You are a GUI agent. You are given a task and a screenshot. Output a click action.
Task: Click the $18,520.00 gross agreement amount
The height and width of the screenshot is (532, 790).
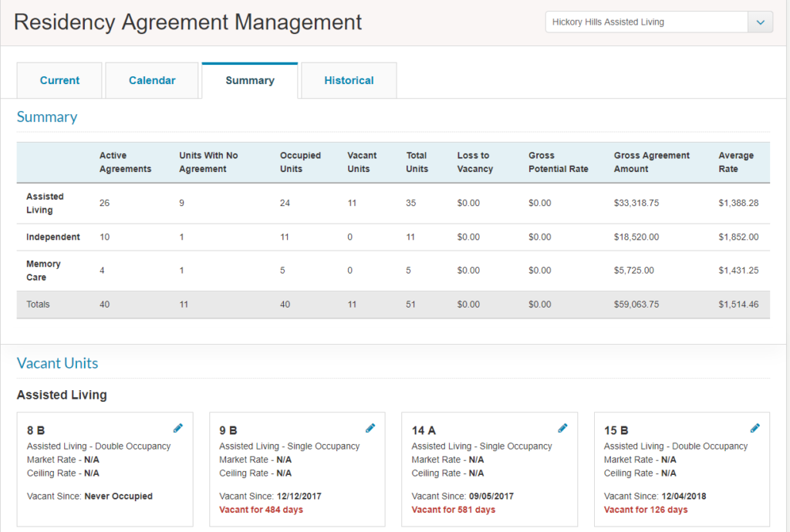(x=636, y=237)
